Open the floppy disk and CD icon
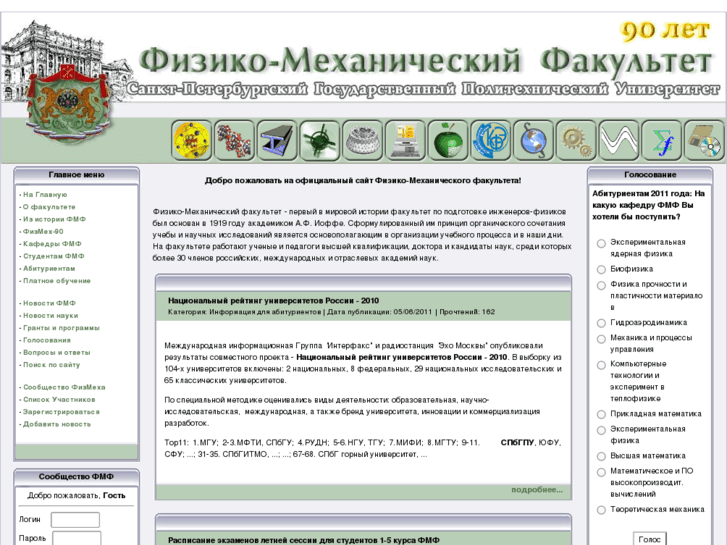This screenshot has height=545, width=727. [703, 140]
